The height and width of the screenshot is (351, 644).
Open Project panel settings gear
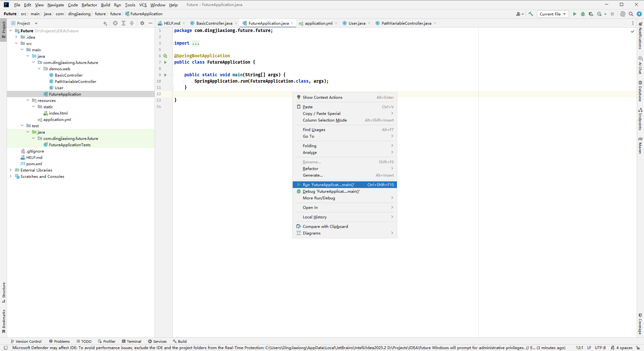point(142,23)
